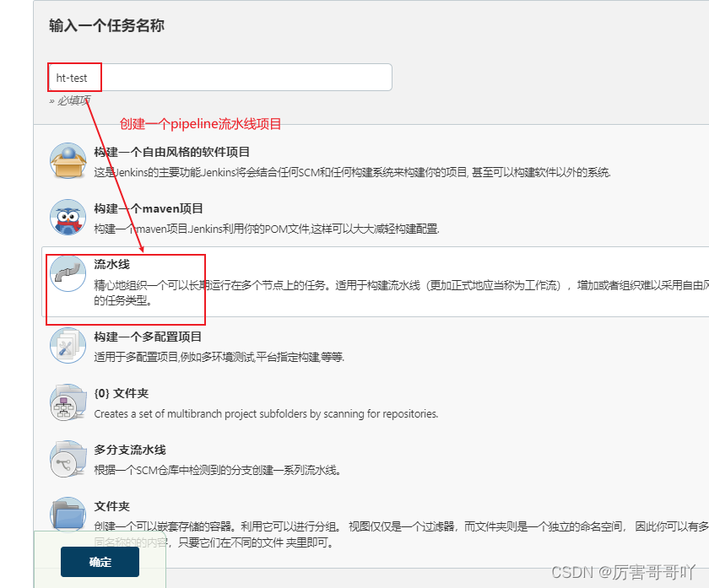
Task: Click the Maven project owl icon
Action: (x=68, y=216)
